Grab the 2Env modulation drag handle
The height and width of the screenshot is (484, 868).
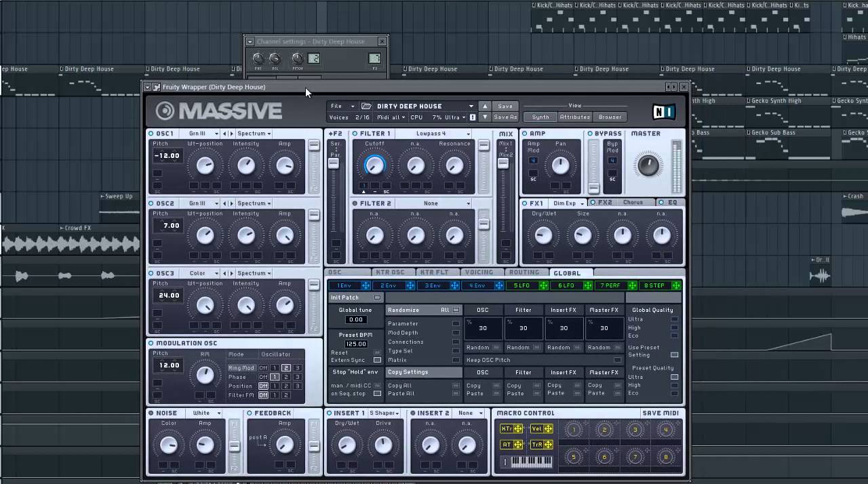(x=410, y=285)
